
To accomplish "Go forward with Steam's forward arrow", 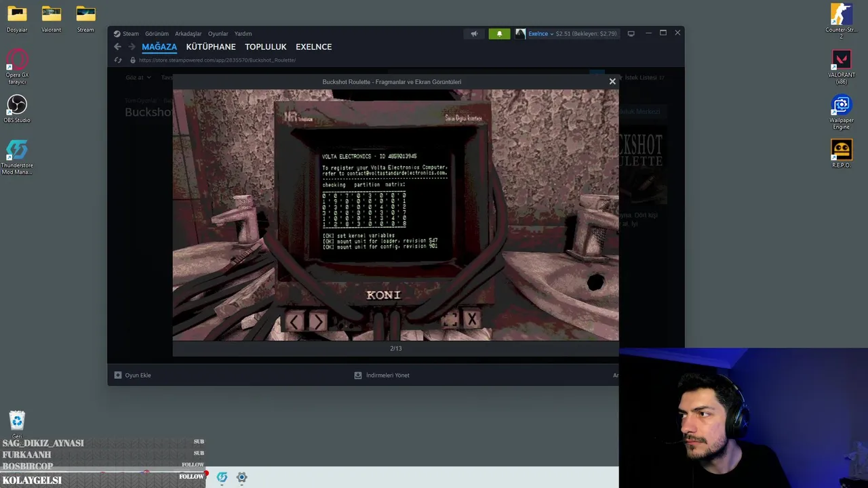I will [132, 47].
